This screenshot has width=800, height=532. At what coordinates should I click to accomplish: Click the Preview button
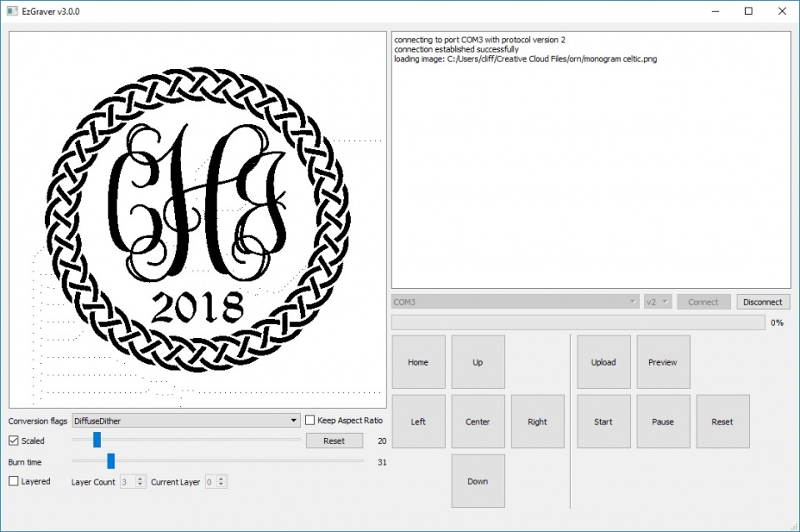pyautogui.click(x=663, y=362)
